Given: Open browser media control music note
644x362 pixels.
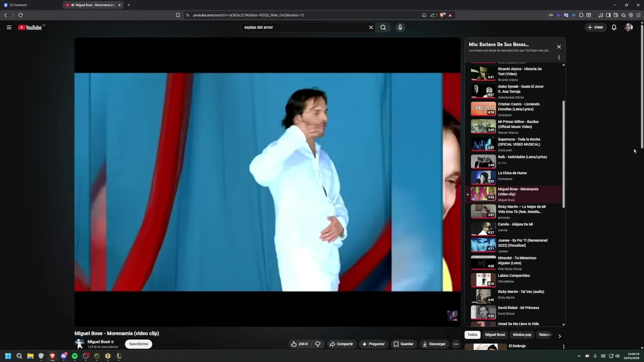Looking at the screenshot, I should (x=601, y=15).
